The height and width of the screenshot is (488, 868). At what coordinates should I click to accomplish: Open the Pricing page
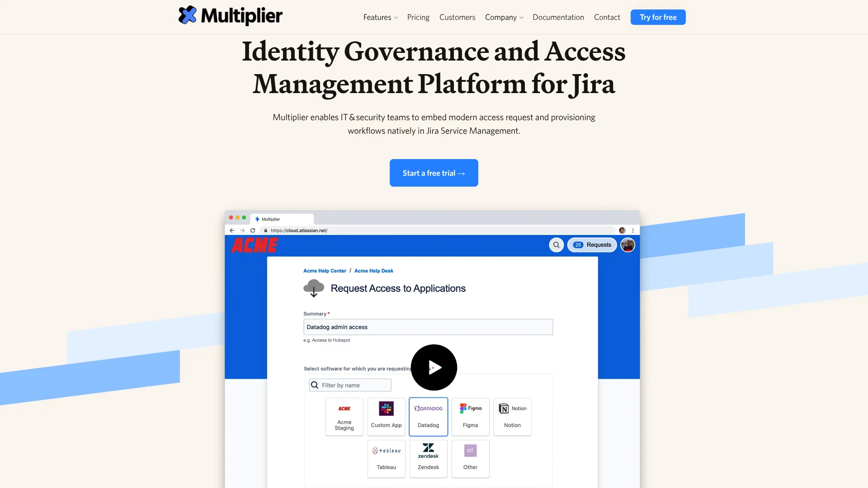click(x=418, y=17)
